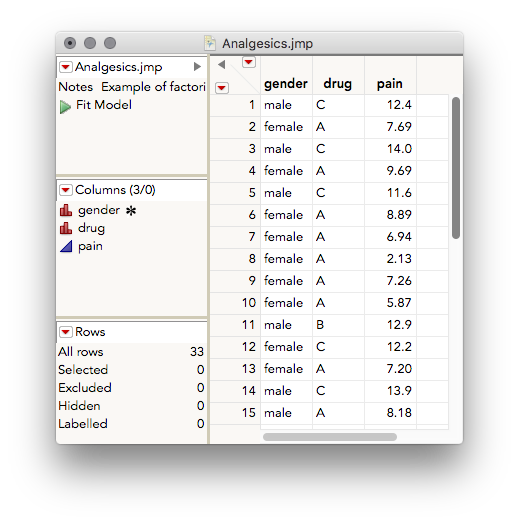Open the Columns (3/0) red triangle menu
Viewport: 519px width, 524px height.
66,190
